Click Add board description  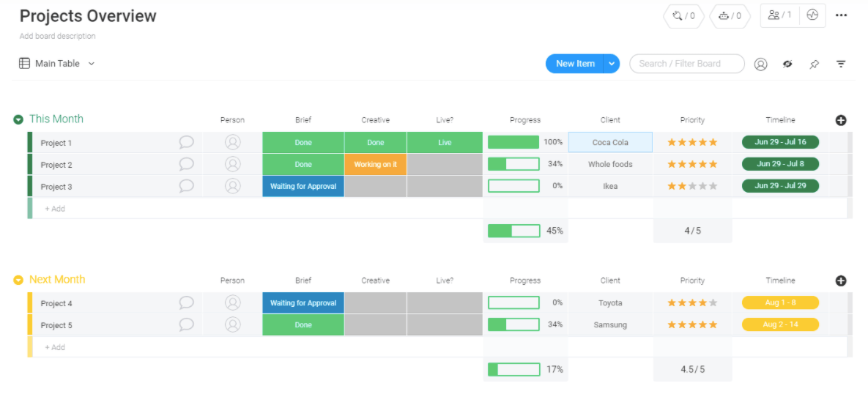[58, 36]
